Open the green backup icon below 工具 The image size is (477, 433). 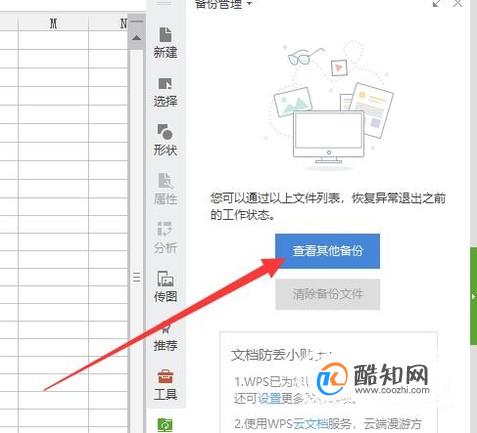click(165, 425)
